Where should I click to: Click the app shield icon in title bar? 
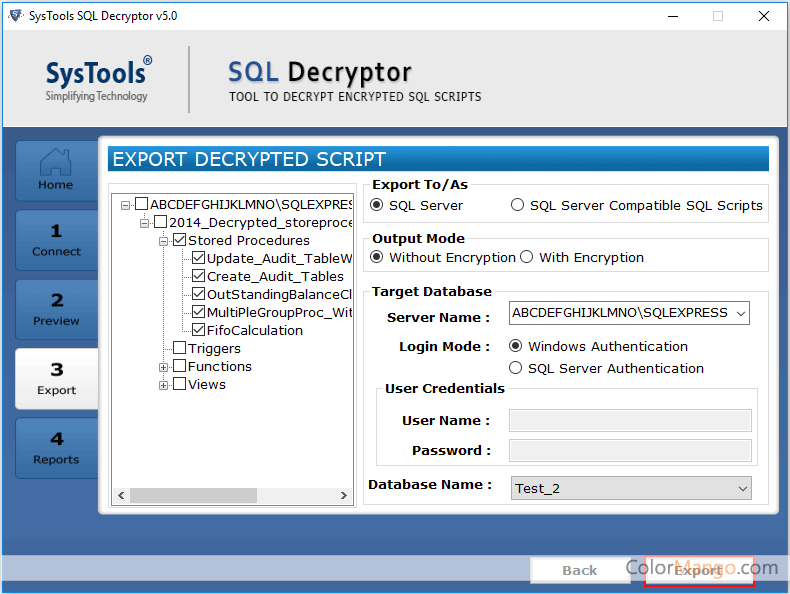[15, 16]
